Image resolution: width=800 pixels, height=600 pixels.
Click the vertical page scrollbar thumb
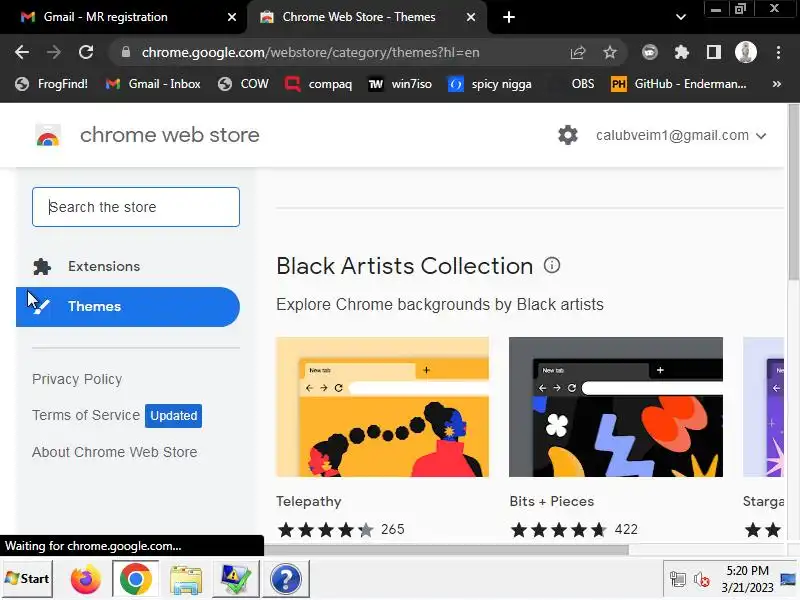coord(793,191)
